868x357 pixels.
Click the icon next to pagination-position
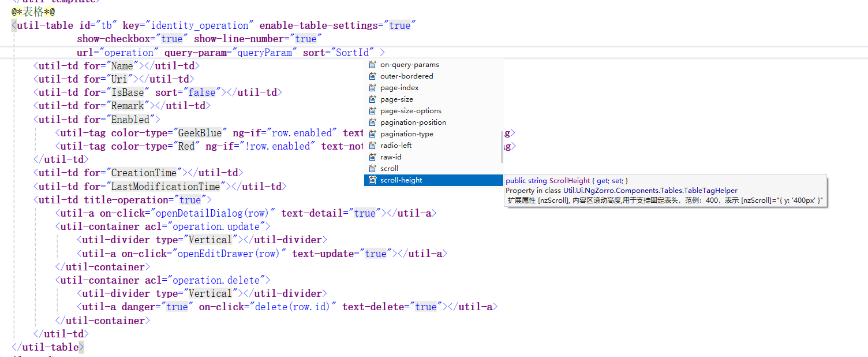coord(372,122)
